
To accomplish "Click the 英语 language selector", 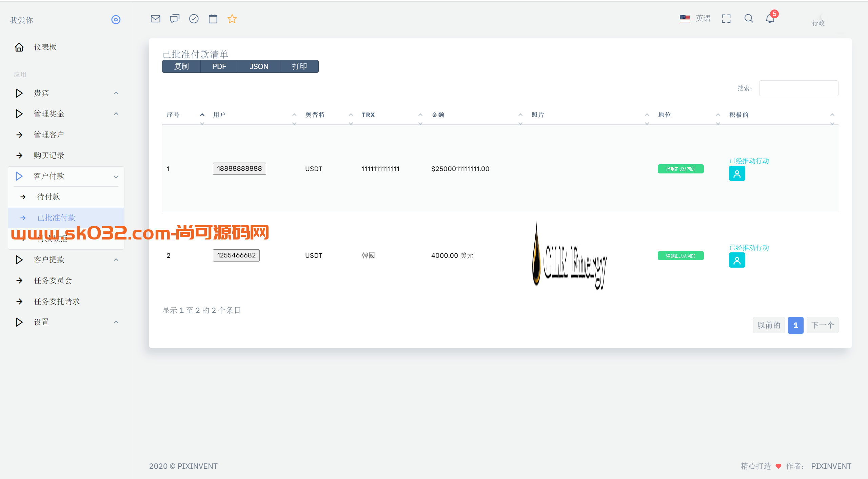I will 703,18.
